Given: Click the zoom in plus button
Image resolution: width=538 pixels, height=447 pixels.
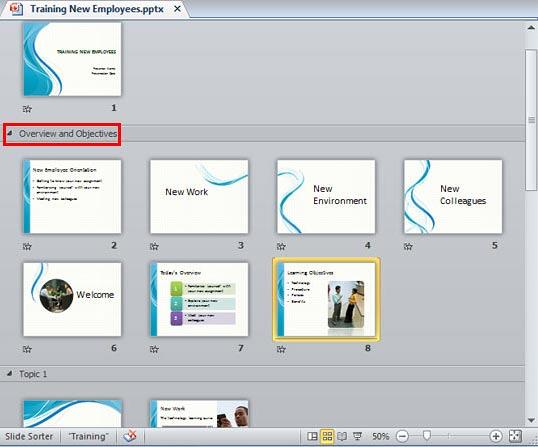Looking at the screenshot, I should (x=495, y=436).
